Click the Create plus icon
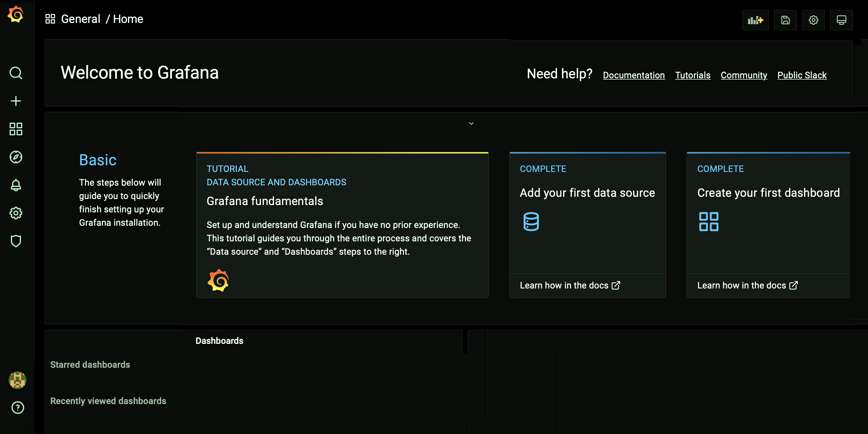 pyautogui.click(x=16, y=101)
